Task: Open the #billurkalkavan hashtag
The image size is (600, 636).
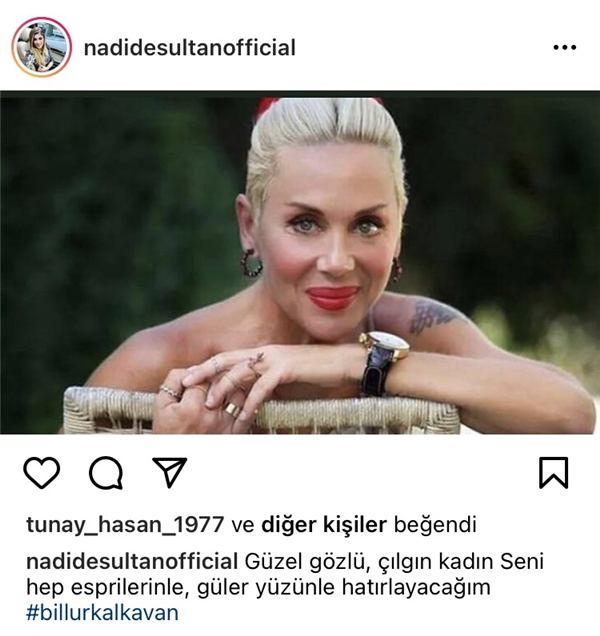Action: click(102, 612)
